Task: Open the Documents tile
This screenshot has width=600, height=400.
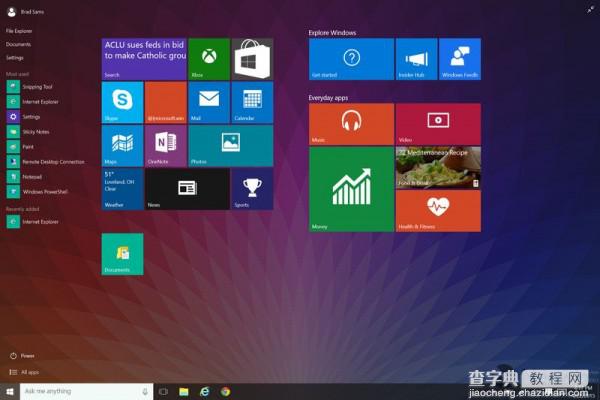Action: (122, 254)
